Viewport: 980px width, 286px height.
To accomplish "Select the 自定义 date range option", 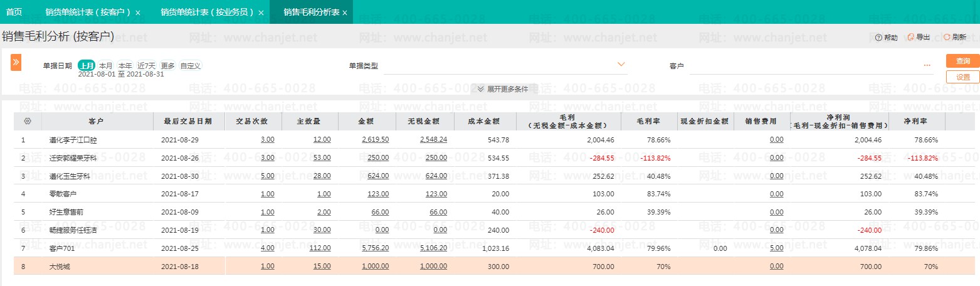I will 190,65.
